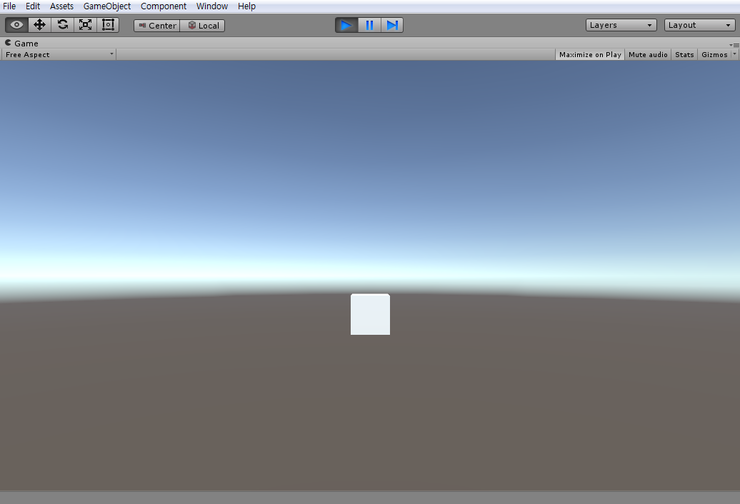The width and height of the screenshot is (740, 504).
Task: Open the Window menu
Action: coord(212,6)
